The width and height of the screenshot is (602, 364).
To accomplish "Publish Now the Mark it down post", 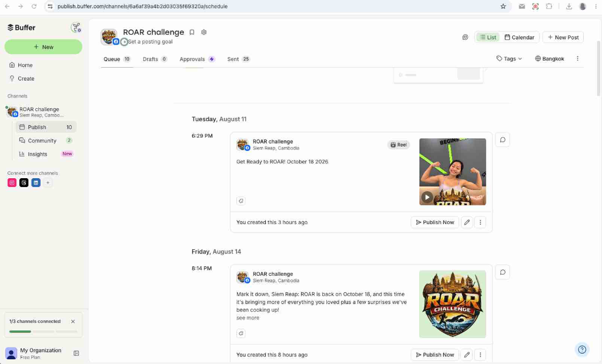I will point(434,355).
